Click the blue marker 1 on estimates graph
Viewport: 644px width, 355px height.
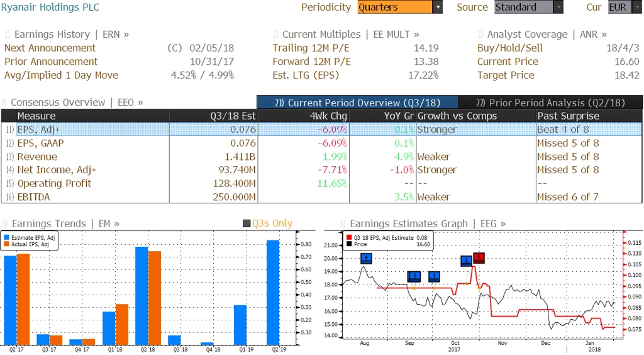point(434,276)
